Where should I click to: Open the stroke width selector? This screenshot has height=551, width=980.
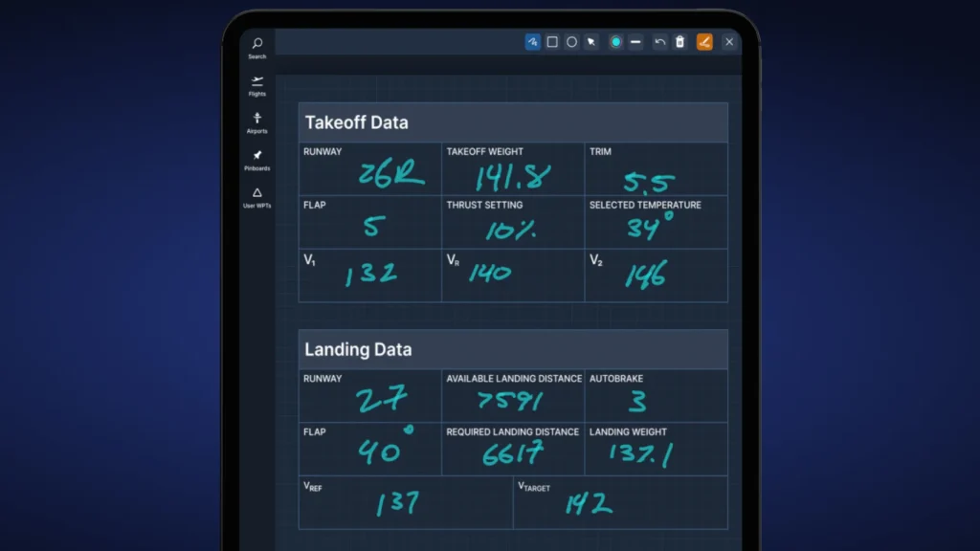635,42
